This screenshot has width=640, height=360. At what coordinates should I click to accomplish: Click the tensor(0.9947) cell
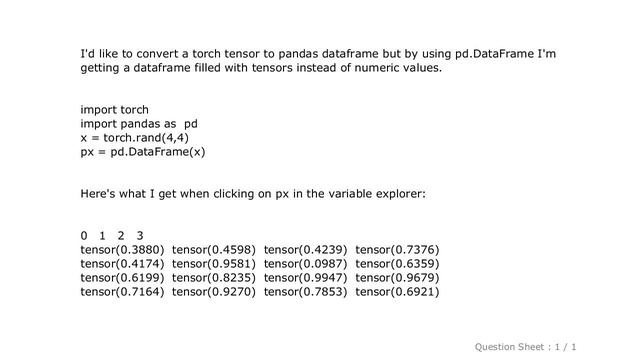pyautogui.click(x=305, y=278)
